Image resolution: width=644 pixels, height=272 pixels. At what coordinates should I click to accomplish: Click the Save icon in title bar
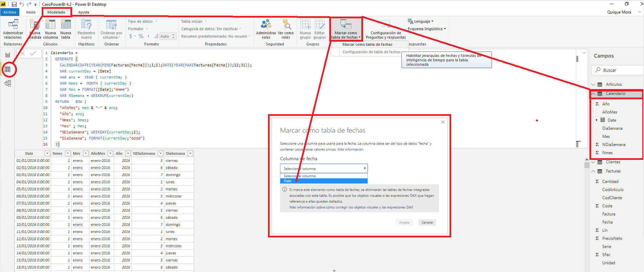tap(14, 4)
